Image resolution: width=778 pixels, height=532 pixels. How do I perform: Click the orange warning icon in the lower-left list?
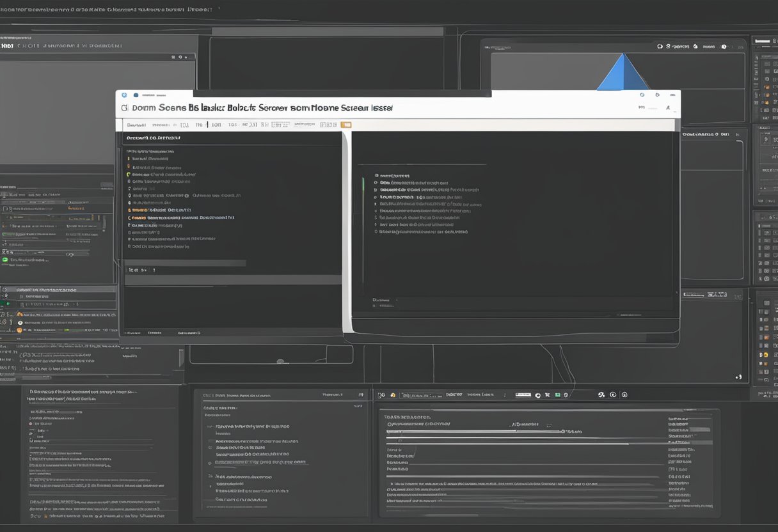pos(19,314)
